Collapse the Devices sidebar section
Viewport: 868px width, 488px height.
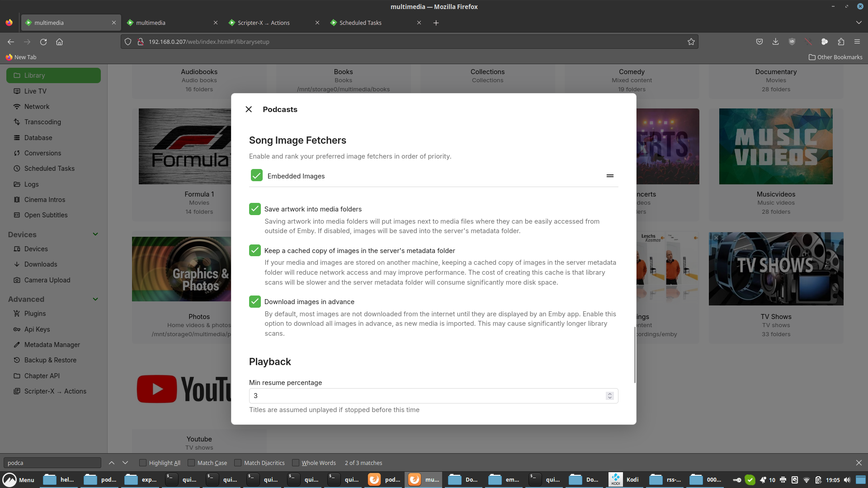point(95,234)
